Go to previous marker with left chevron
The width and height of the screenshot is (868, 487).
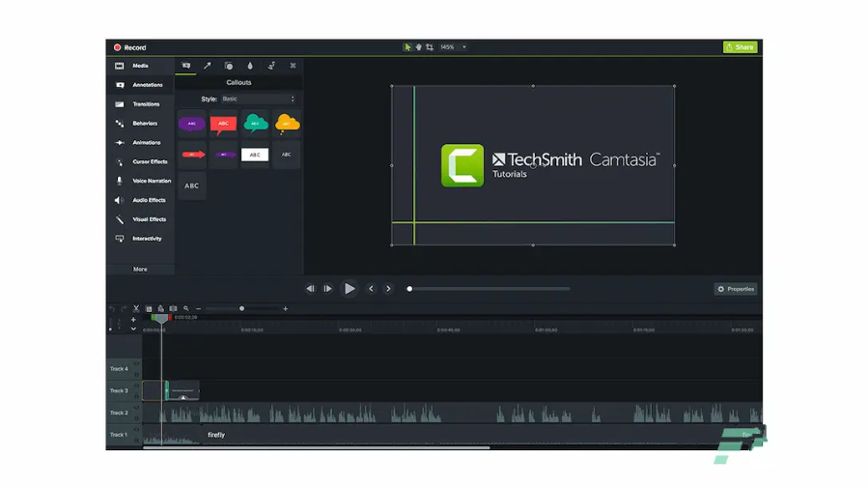(x=371, y=289)
